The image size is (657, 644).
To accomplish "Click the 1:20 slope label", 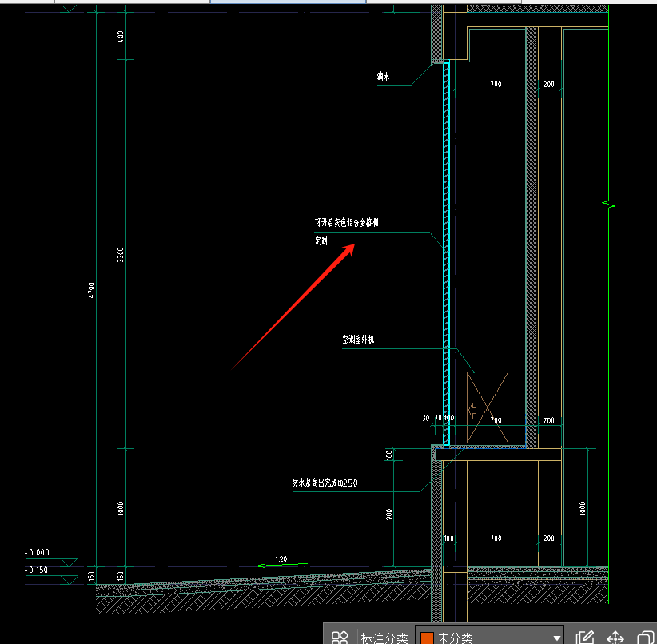I will (x=281, y=559).
